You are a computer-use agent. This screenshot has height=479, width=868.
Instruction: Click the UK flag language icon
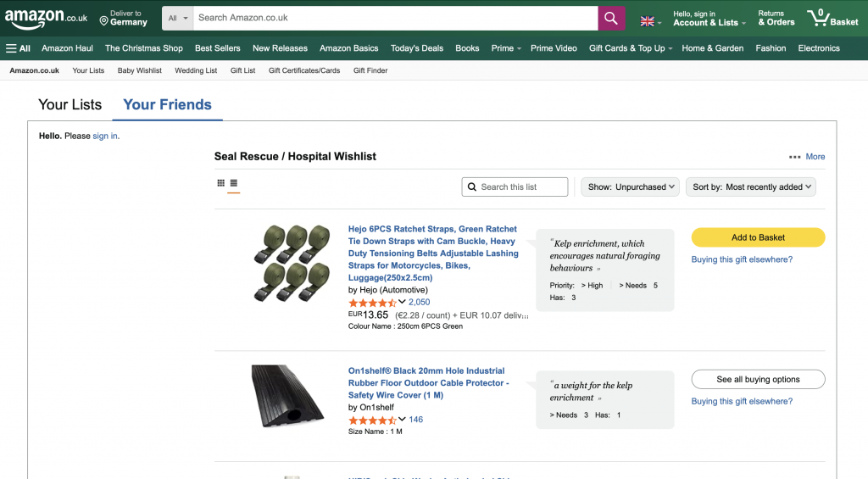[648, 22]
